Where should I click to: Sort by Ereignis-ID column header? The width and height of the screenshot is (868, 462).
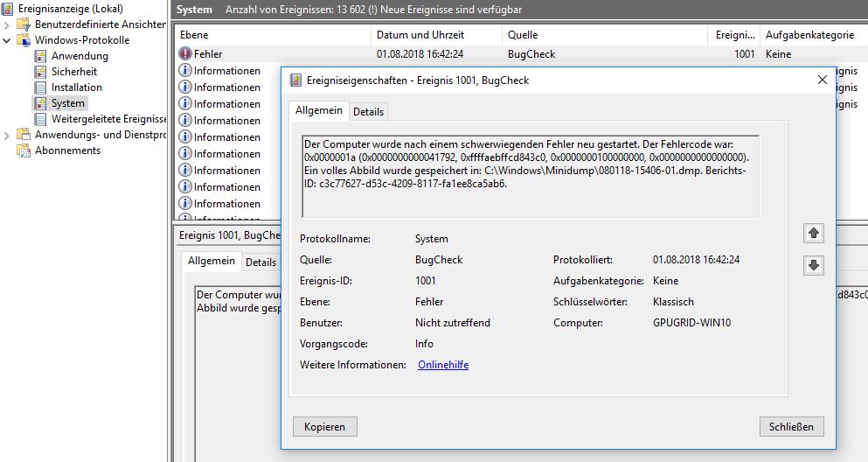point(734,35)
